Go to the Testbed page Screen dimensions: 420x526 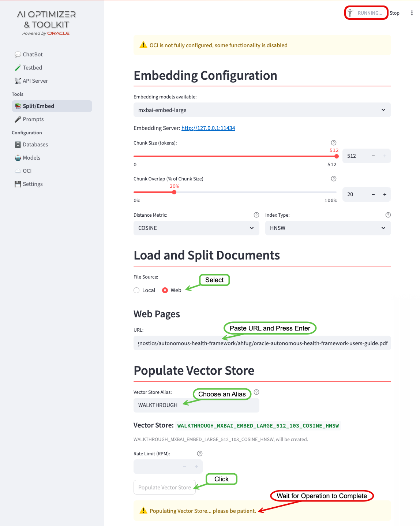coord(52,68)
